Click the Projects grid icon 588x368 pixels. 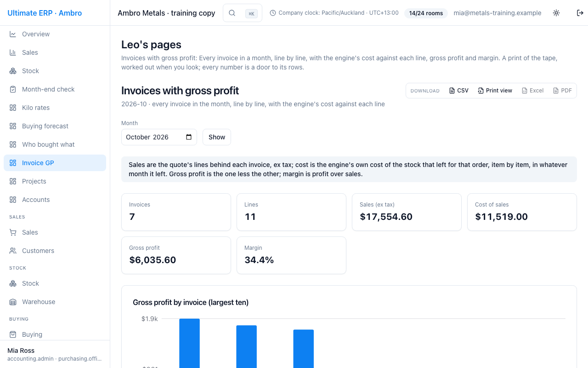click(13, 181)
